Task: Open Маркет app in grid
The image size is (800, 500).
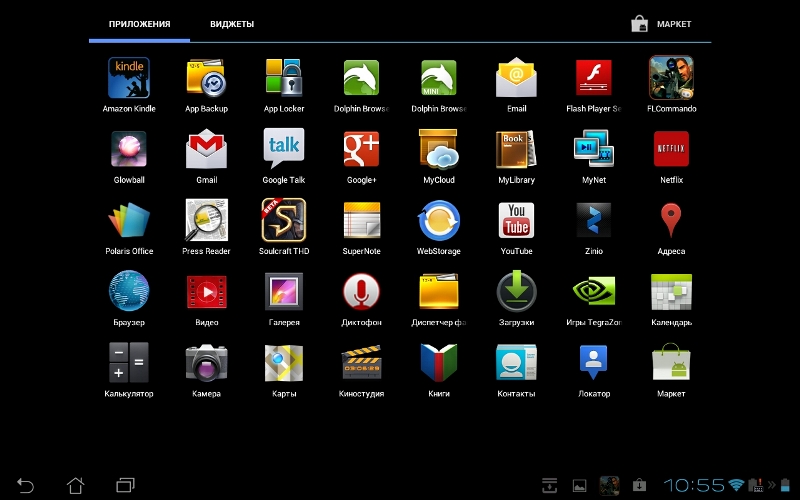Action: [671, 362]
